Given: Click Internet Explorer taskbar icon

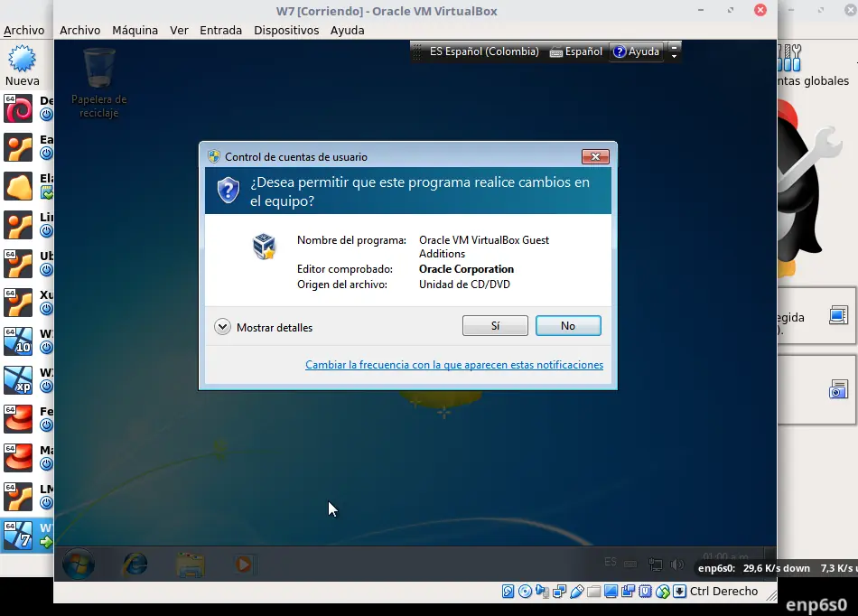Looking at the screenshot, I should tap(135, 564).
